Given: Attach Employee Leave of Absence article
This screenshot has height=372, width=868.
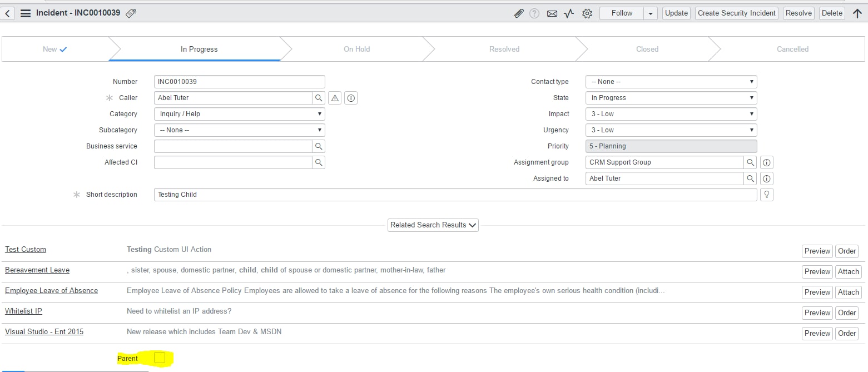Looking at the screenshot, I should [848, 292].
